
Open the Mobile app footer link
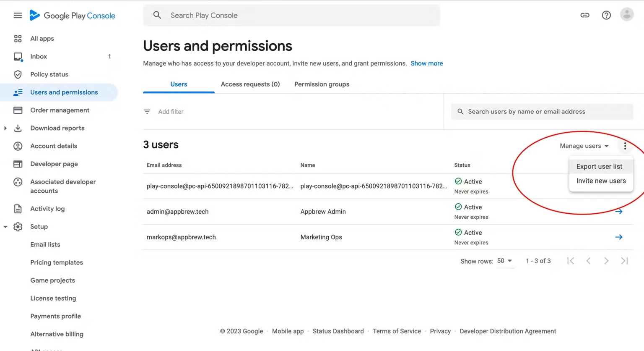pos(288,331)
